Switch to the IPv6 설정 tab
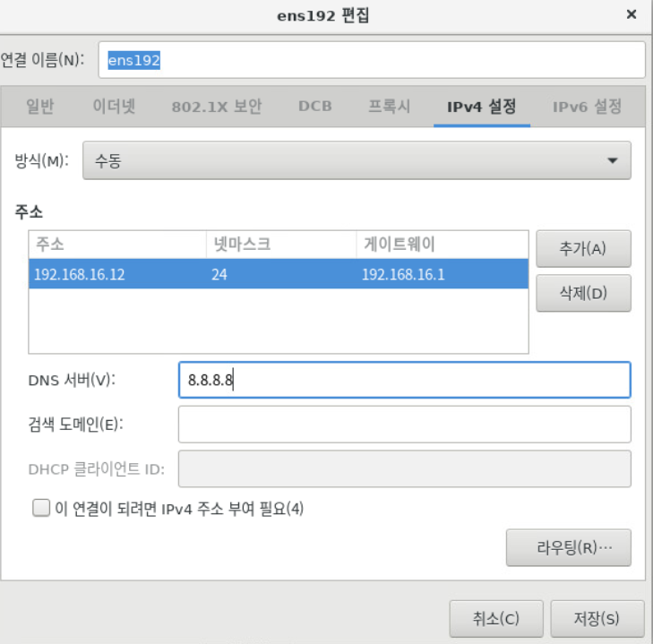 tap(587, 107)
